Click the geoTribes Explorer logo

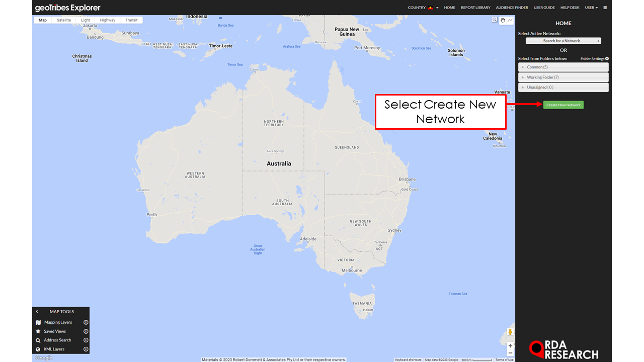pyautogui.click(x=68, y=8)
